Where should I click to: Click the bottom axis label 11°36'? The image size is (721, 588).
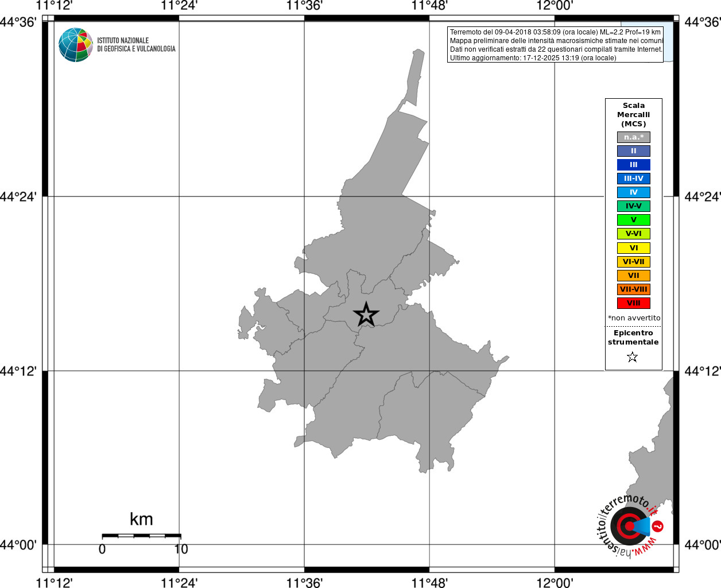tap(304, 583)
